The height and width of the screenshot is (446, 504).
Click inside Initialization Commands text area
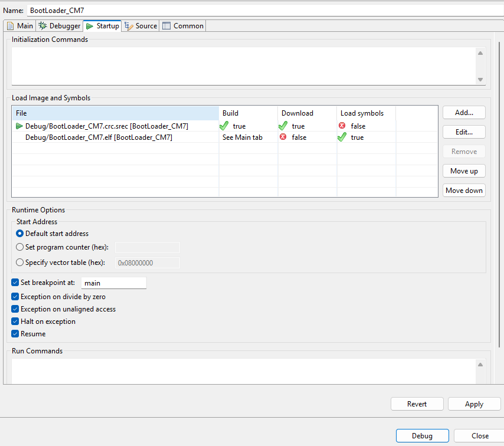[x=243, y=66]
